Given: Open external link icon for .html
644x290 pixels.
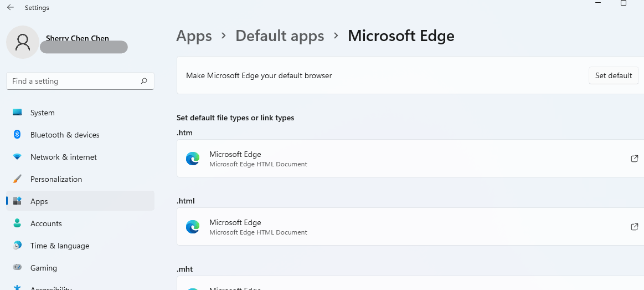Looking at the screenshot, I should 635,227.
